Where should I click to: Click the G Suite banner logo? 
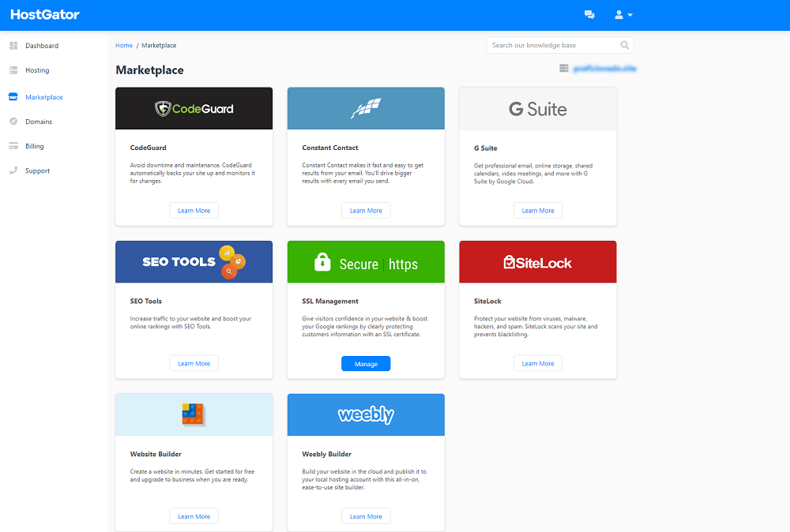click(537, 109)
